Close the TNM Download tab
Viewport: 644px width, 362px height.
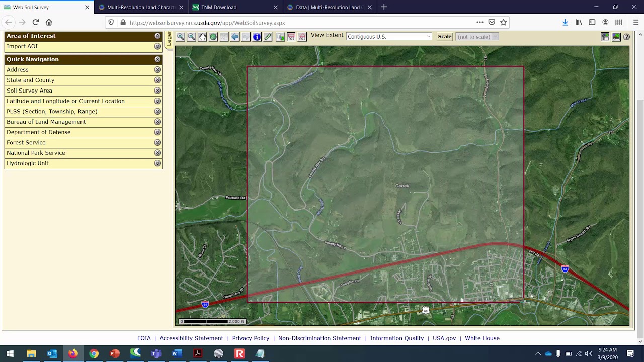coord(275,7)
